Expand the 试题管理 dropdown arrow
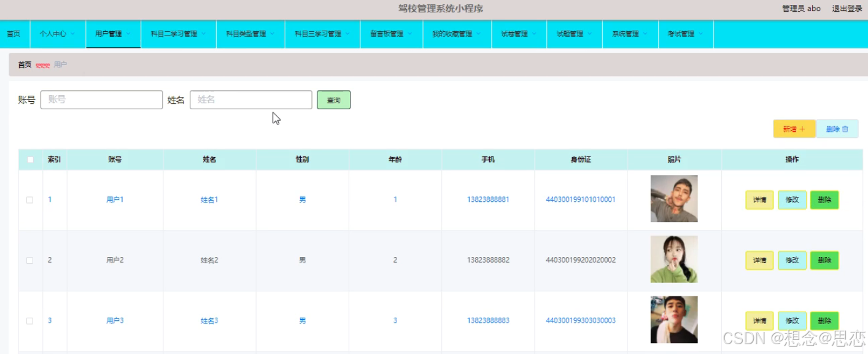The height and width of the screenshot is (354, 868). point(590,34)
